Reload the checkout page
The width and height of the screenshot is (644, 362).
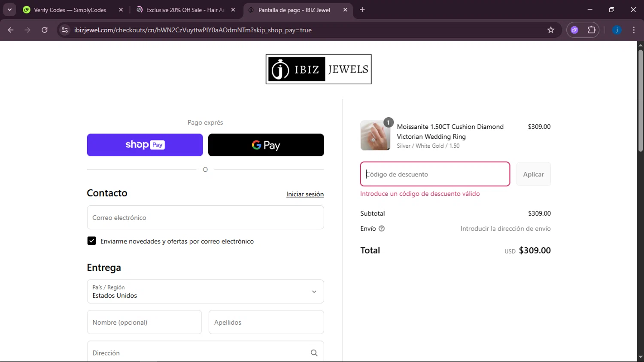pos(45,30)
